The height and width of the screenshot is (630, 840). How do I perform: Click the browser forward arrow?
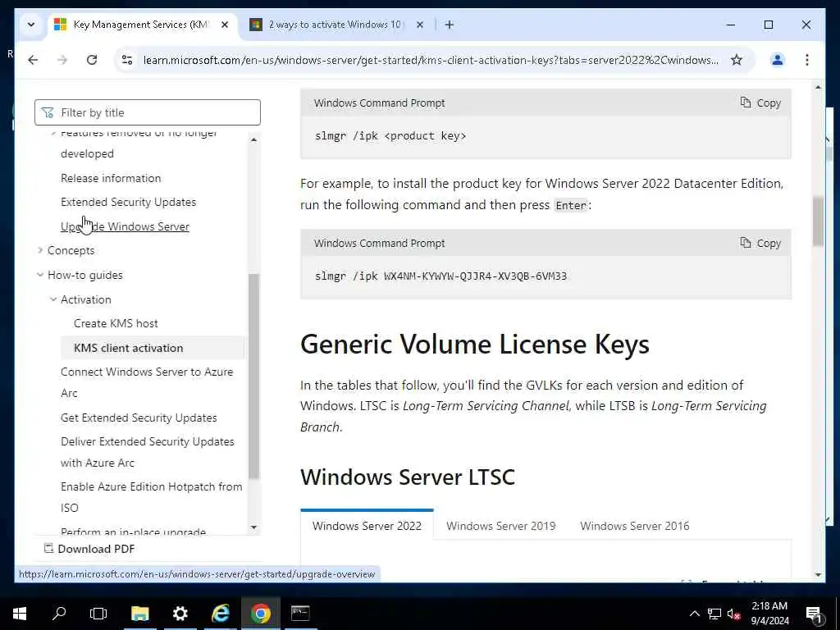(x=62, y=60)
